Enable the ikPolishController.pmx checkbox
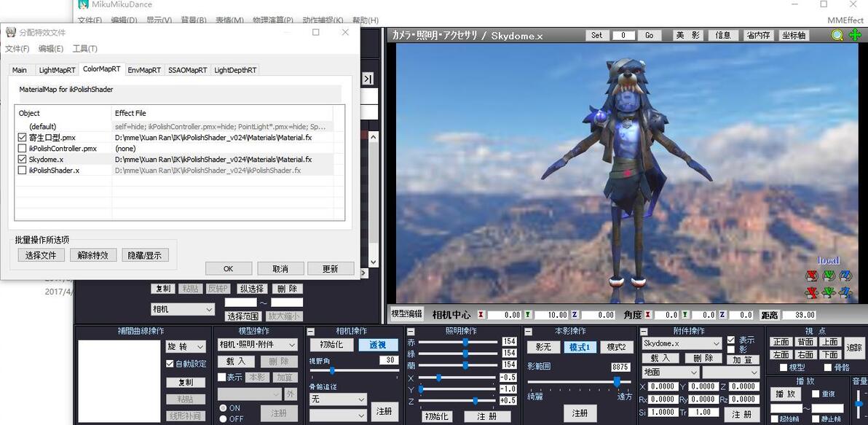868x425 pixels. coord(22,149)
